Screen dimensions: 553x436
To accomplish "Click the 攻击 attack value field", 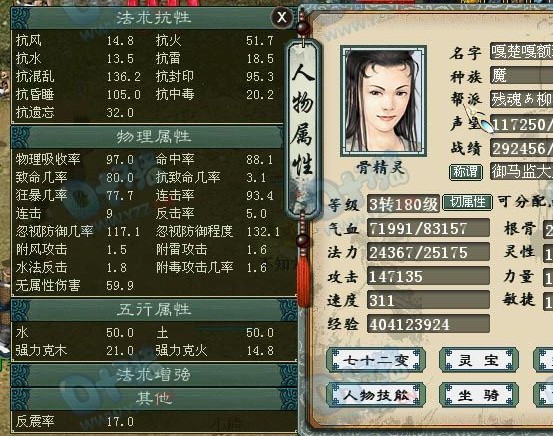I will pos(428,276).
